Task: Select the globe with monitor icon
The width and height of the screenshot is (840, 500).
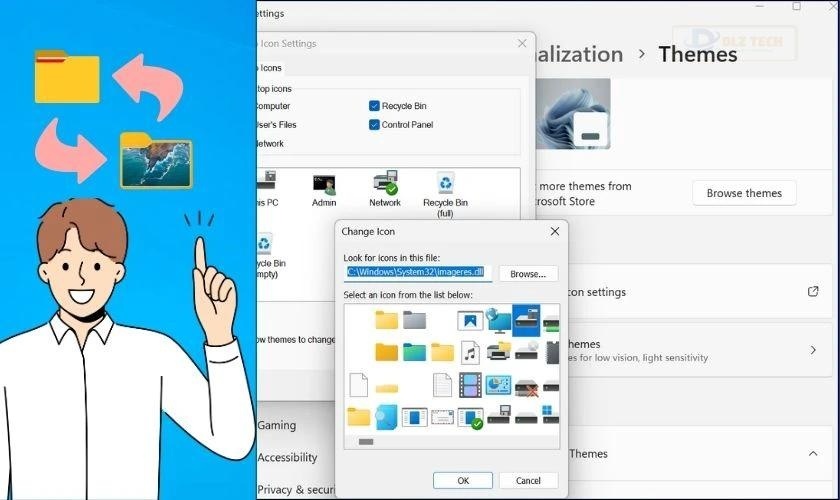Action: click(498, 320)
